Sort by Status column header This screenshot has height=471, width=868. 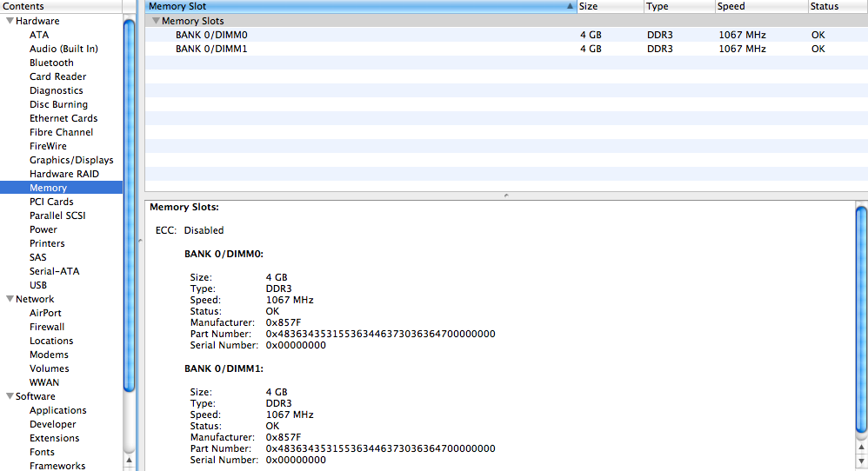tap(838, 7)
